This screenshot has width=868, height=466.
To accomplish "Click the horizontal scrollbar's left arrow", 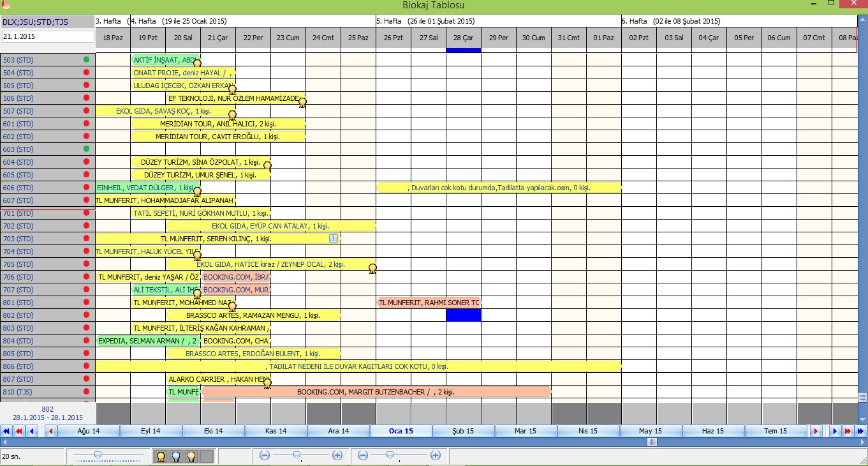I will (x=4, y=442).
